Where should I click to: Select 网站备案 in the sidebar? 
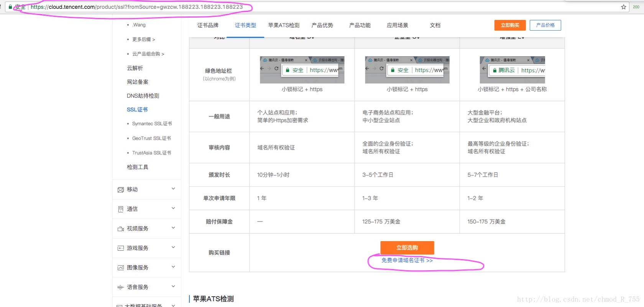click(x=138, y=82)
